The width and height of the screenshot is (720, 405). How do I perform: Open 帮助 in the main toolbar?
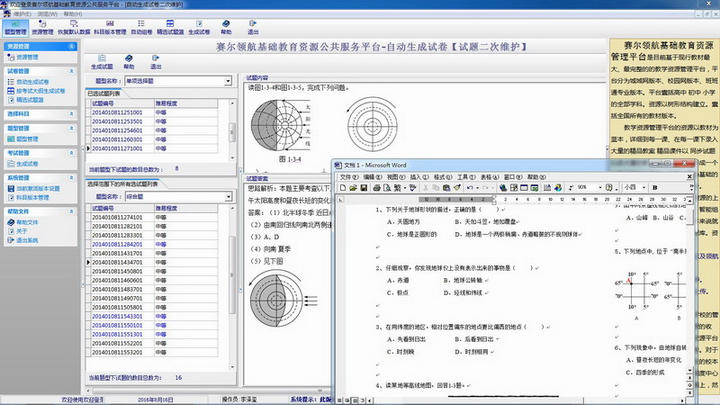(226, 27)
